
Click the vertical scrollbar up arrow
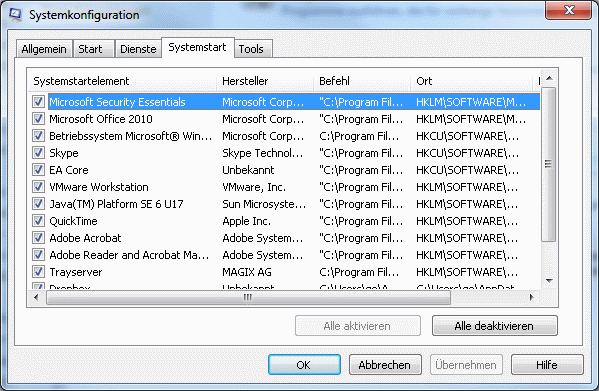click(549, 78)
